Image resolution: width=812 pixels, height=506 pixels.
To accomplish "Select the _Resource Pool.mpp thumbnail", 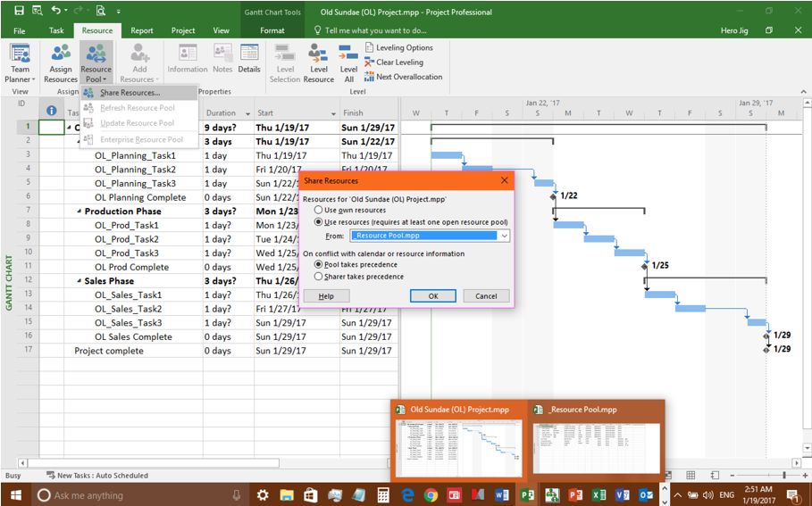I will pyautogui.click(x=596, y=440).
